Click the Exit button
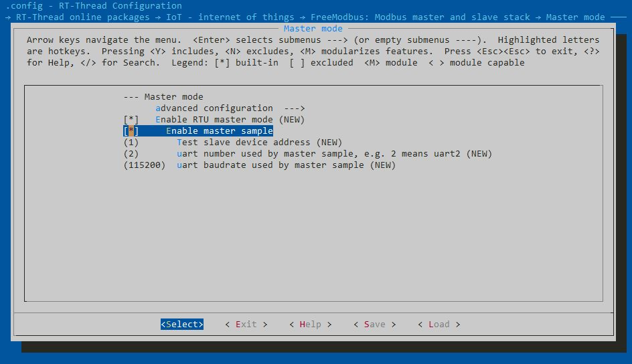 [x=246, y=324]
